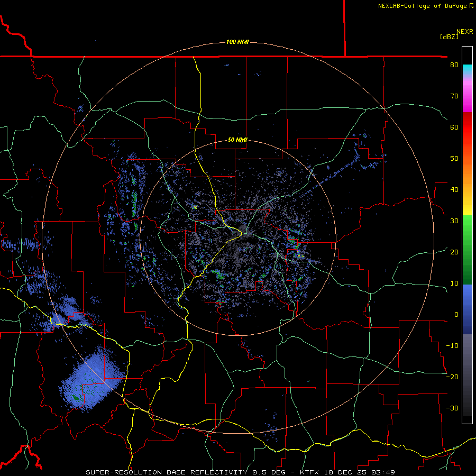Click the positive 10 value on the dBZ scale
Viewport: 476px width, 476px height.
point(454,283)
